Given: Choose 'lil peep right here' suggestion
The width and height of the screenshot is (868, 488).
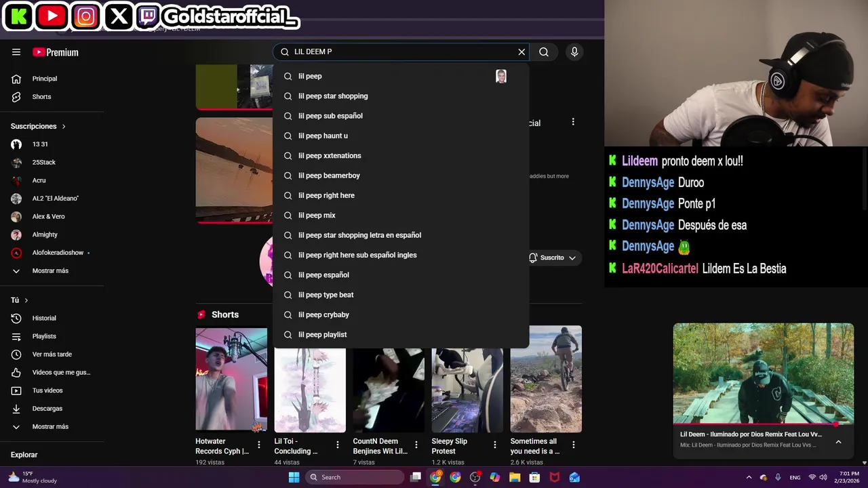Looking at the screenshot, I should point(401,195).
